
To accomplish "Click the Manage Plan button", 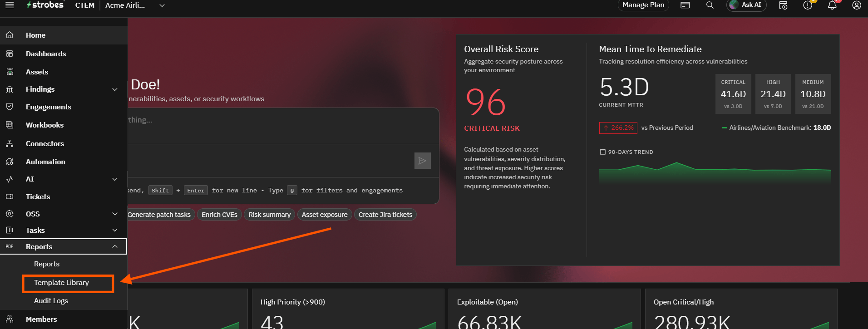I will [643, 5].
